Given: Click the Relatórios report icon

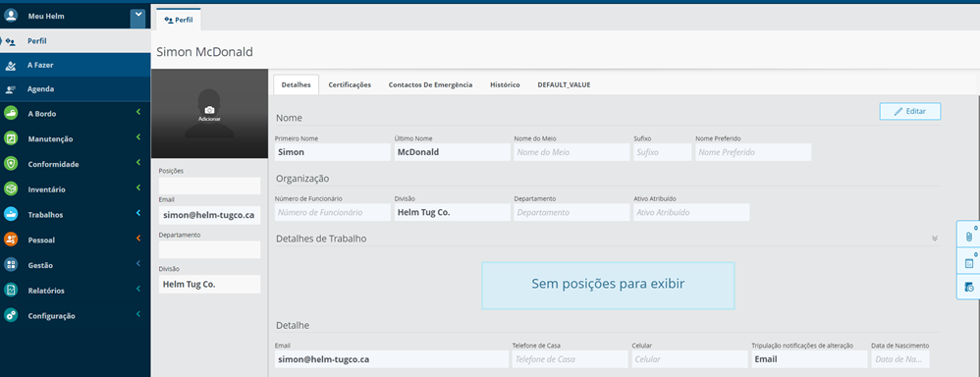Looking at the screenshot, I should click(11, 290).
